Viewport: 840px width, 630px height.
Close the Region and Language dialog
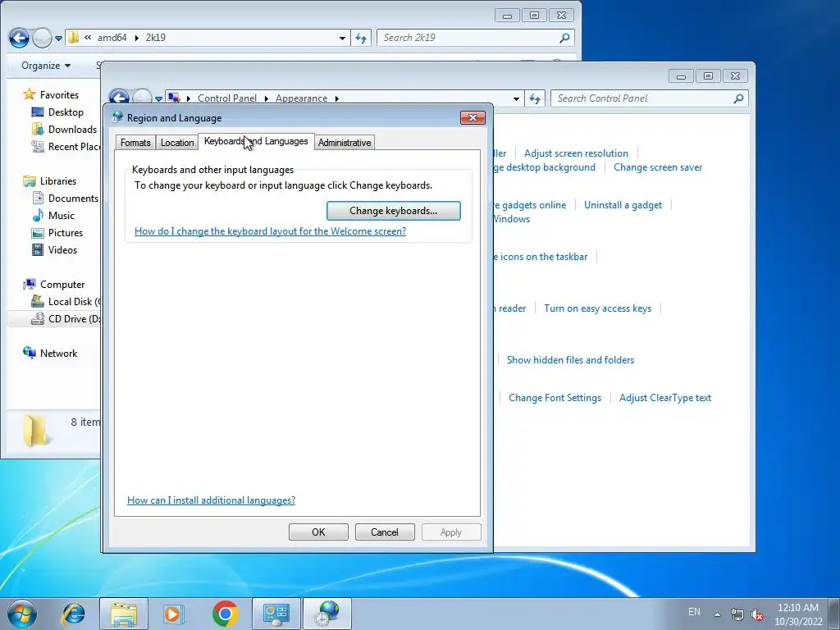(472, 117)
